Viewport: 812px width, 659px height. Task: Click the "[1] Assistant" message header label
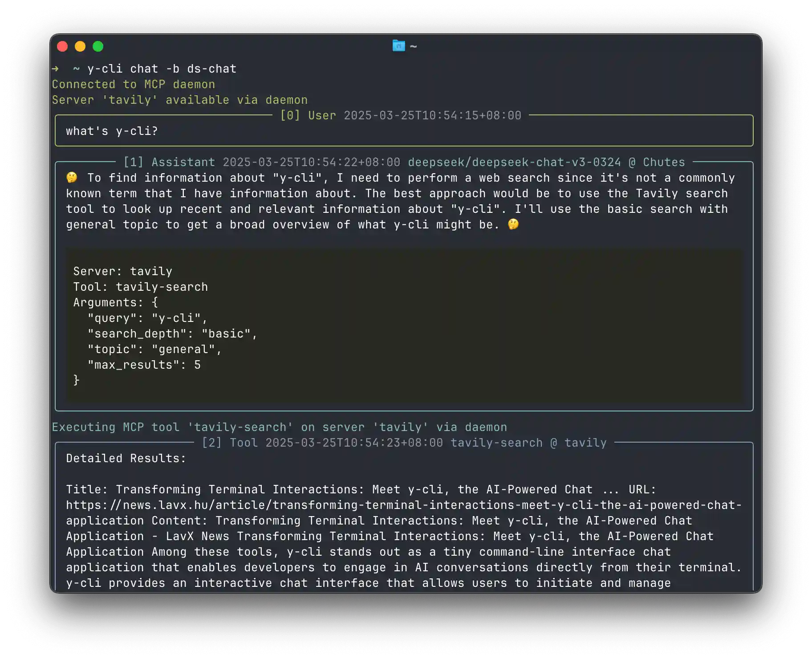[169, 163]
